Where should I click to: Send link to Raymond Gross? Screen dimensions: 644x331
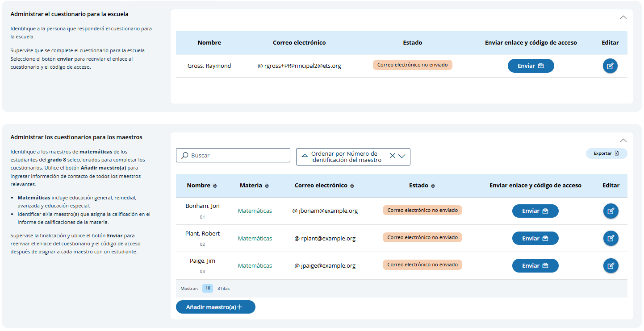coord(531,66)
